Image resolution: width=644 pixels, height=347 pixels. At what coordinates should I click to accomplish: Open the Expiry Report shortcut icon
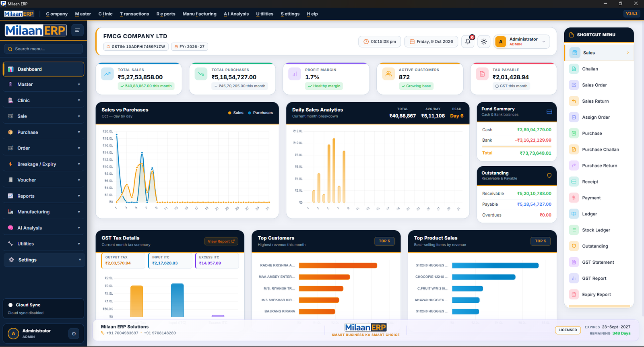[574, 294]
